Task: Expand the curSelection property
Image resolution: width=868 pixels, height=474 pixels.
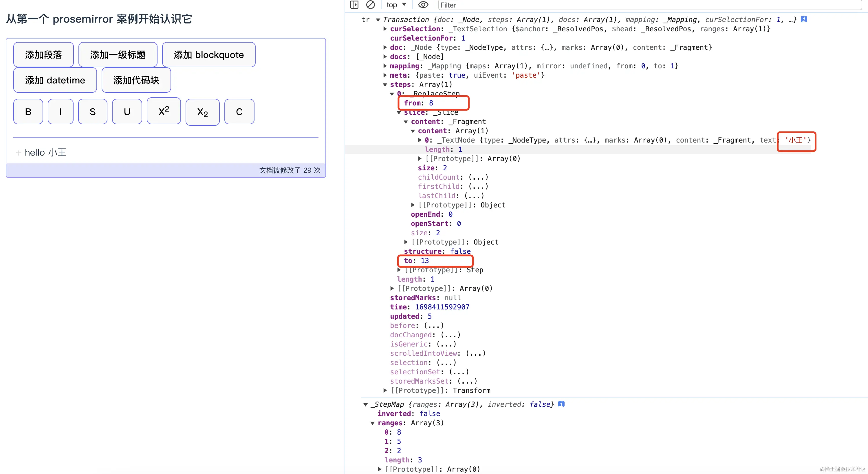Action: (x=385, y=29)
